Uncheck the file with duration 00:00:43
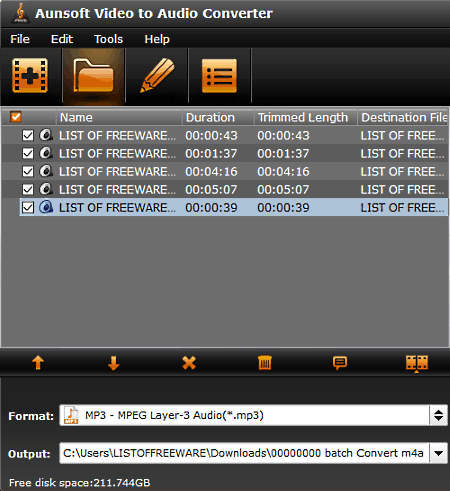The image size is (450, 491). point(28,136)
